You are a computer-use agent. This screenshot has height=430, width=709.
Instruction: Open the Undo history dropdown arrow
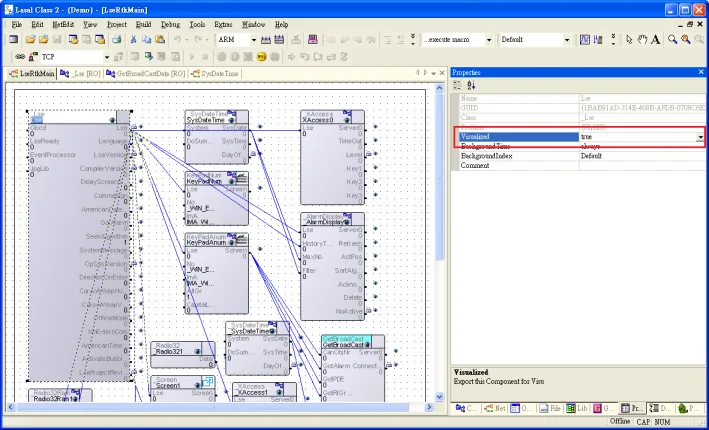187,40
